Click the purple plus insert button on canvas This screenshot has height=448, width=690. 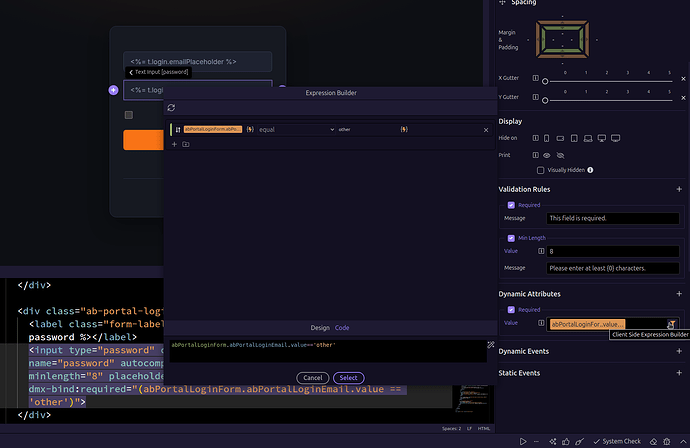point(114,90)
